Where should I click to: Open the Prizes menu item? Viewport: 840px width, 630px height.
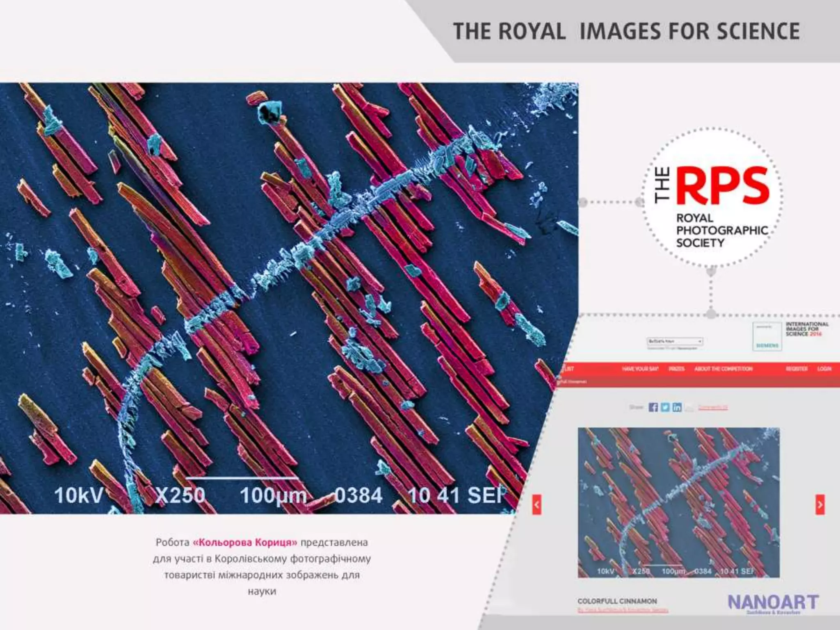click(676, 369)
